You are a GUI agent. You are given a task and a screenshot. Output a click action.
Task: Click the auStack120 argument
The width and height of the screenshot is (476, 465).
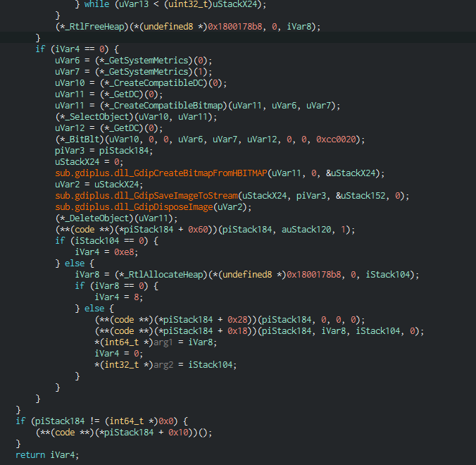[x=306, y=230]
